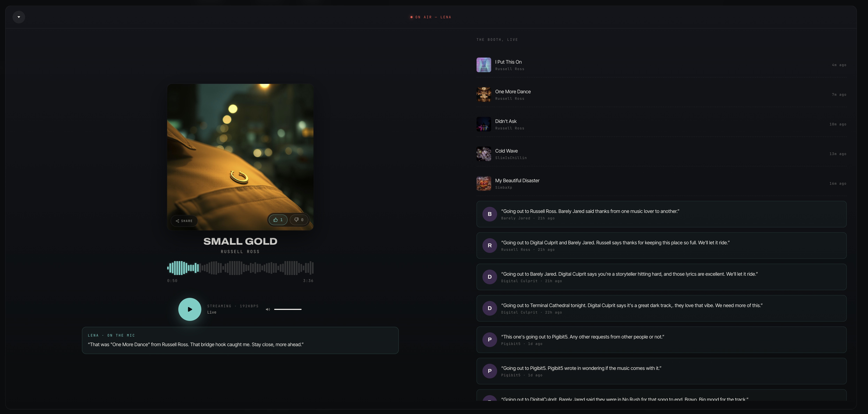Like the track with thumbs up

[278, 220]
